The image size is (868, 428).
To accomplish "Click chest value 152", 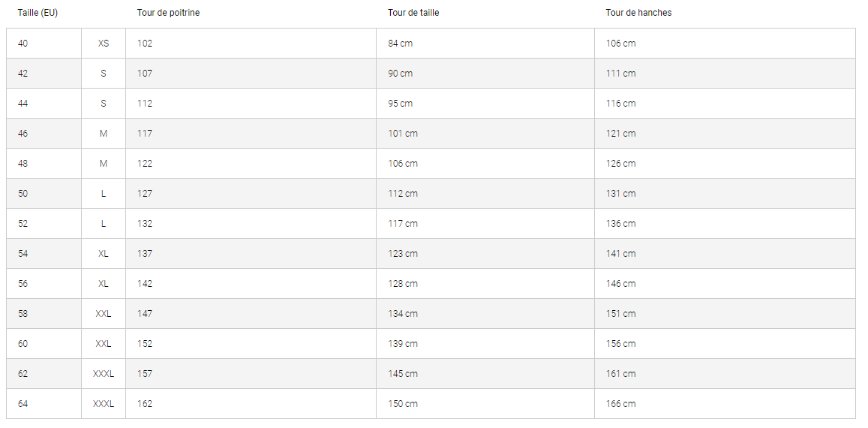I will click(145, 344).
